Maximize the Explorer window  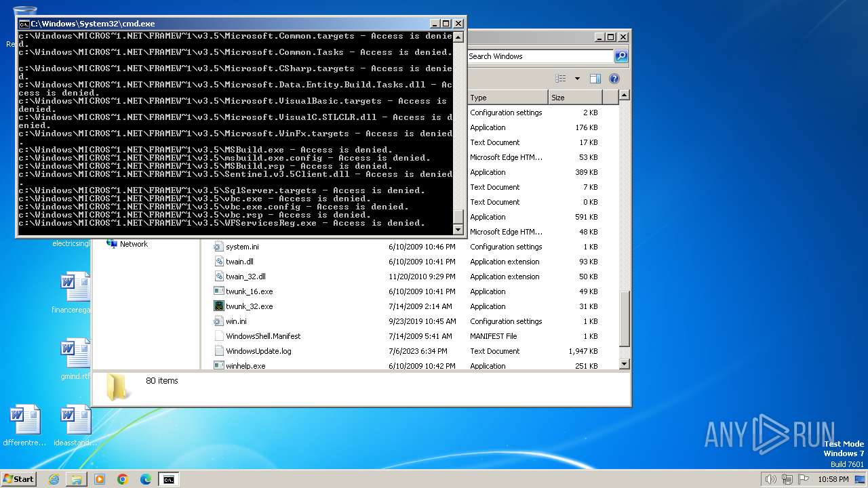click(x=610, y=37)
